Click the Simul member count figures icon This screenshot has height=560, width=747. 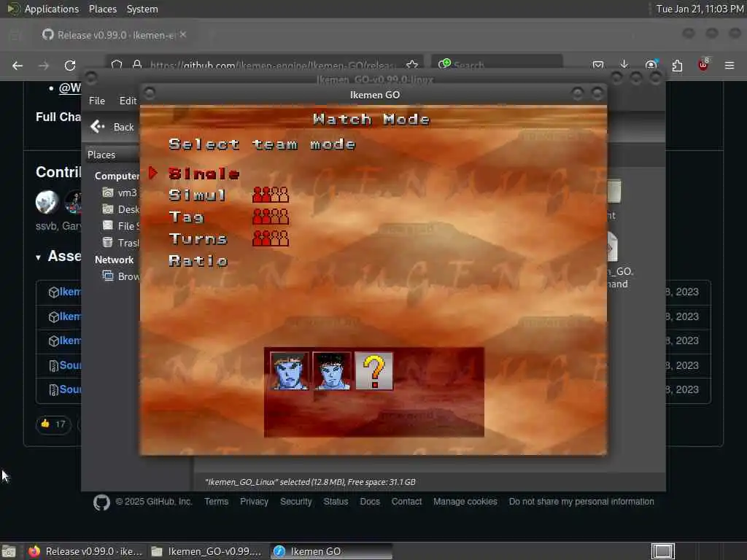pos(271,195)
